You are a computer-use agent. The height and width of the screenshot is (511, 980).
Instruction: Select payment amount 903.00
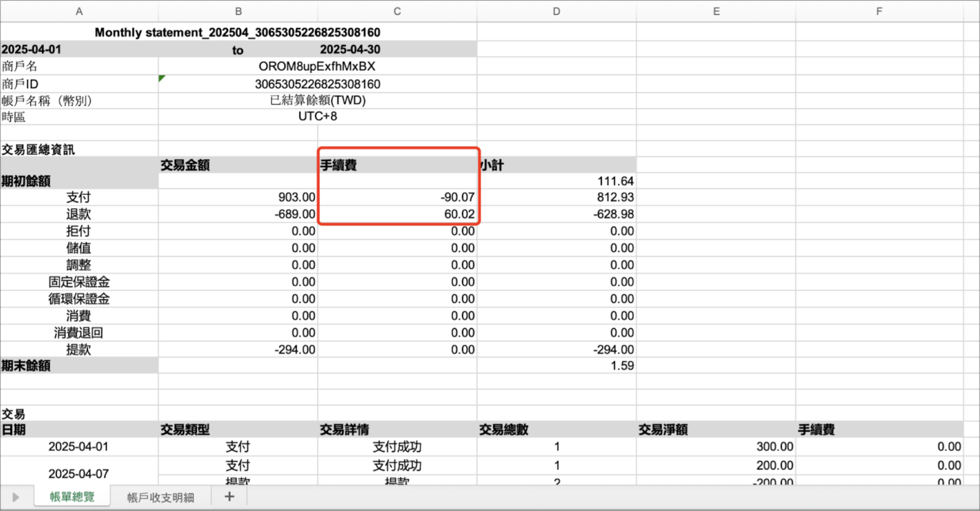tap(238, 197)
